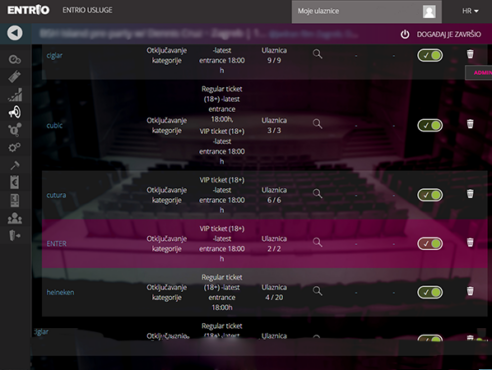Open ENTRIO USLUGE menu
The height and width of the screenshot is (370, 492).
tap(87, 10)
